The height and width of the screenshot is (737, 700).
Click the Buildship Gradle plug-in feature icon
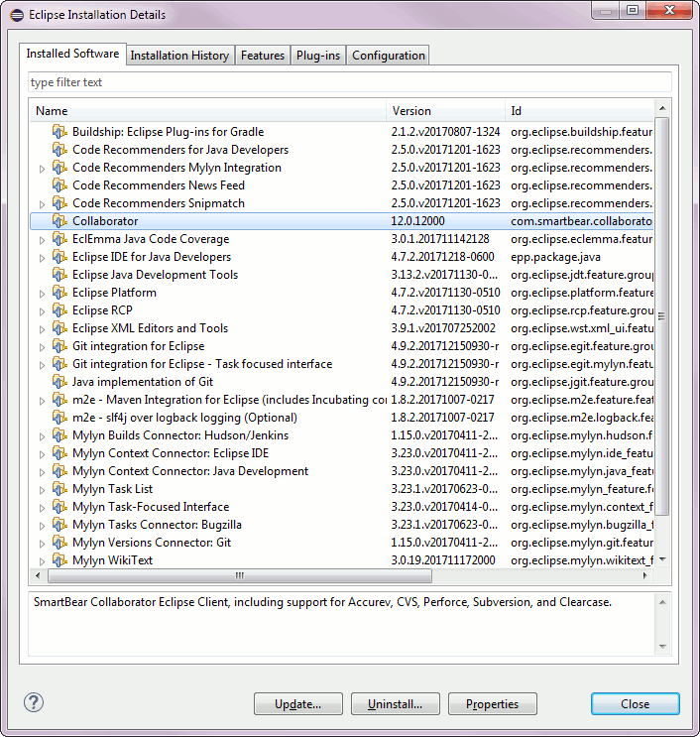point(59,132)
